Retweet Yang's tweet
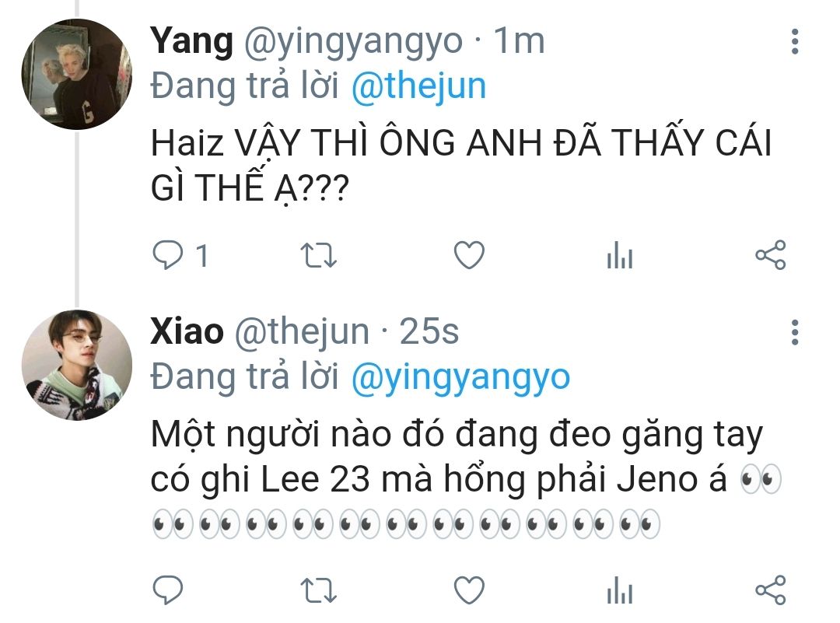The height and width of the screenshot is (623, 840). tap(318, 256)
